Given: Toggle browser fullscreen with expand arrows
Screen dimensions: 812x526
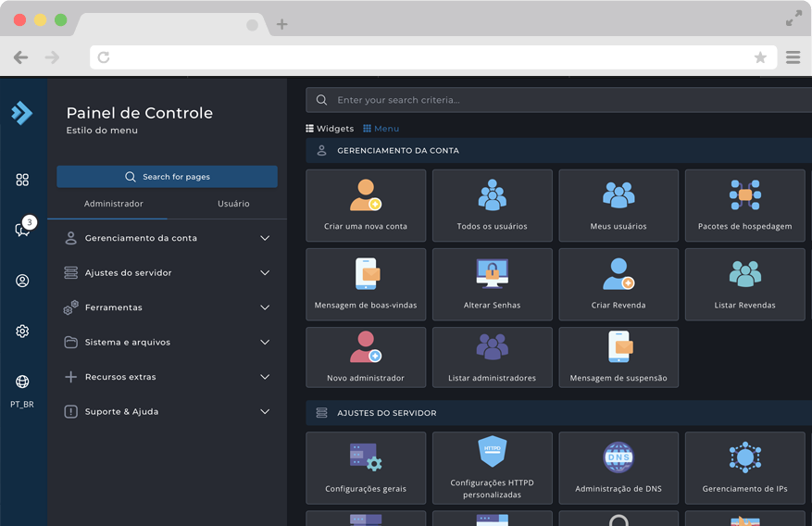Looking at the screenshot, I should coord(793,19).
